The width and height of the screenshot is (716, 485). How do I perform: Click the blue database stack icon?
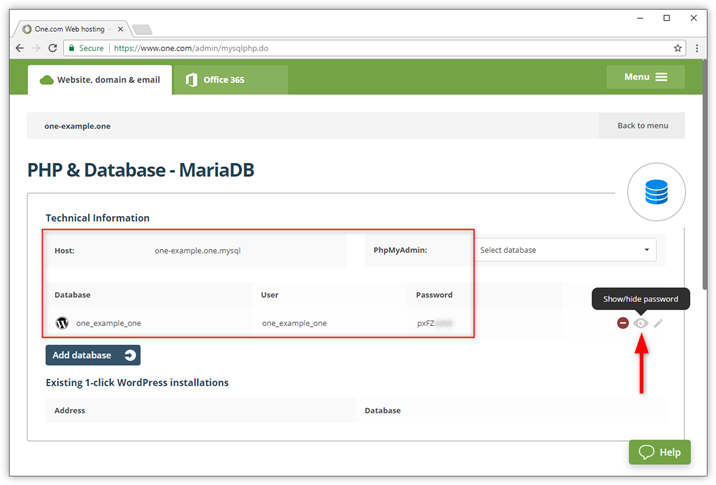coord(656,192)
